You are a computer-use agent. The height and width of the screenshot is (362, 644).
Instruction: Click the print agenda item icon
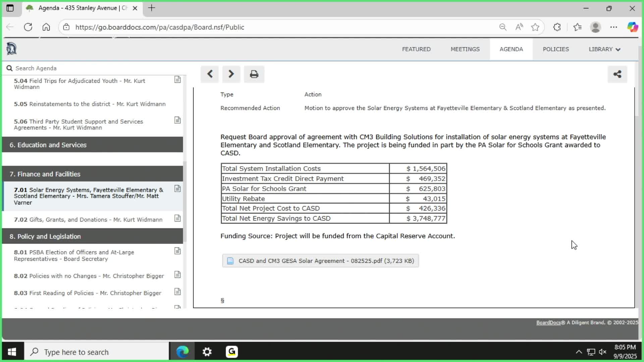[254, 74]
